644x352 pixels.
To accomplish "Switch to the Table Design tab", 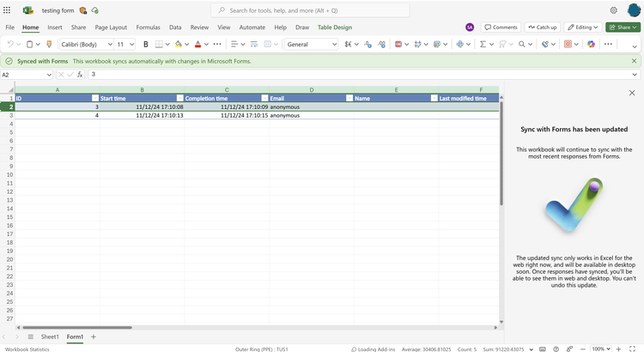I will click(x=335, y=27).
